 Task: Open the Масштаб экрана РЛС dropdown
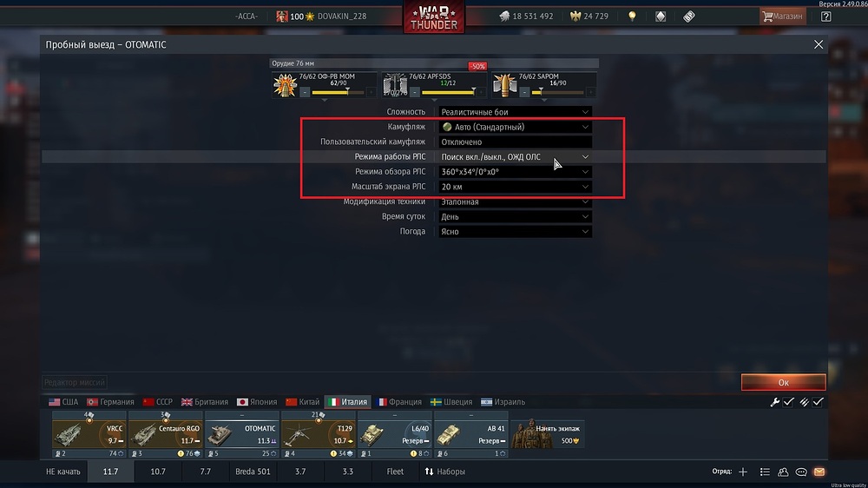click(x=515, y=187)
